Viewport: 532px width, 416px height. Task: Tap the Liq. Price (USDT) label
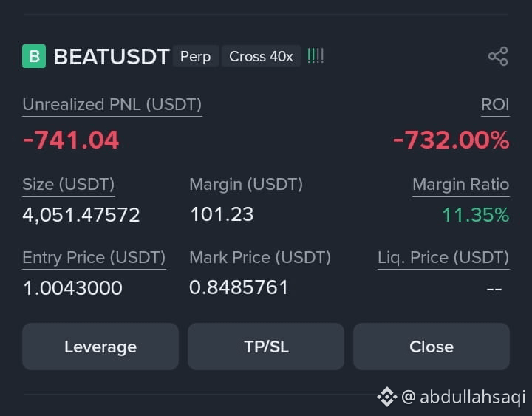443,258
